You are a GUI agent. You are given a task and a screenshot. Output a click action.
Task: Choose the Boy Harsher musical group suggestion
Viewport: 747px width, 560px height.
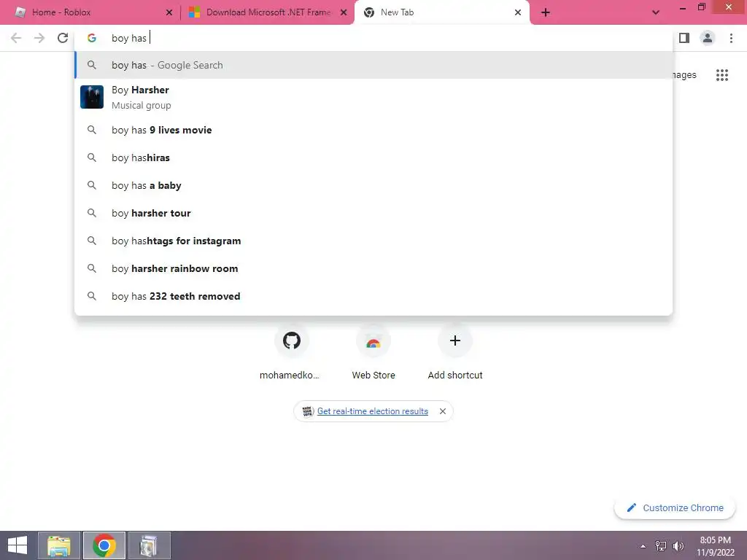(x=373, y=97)
